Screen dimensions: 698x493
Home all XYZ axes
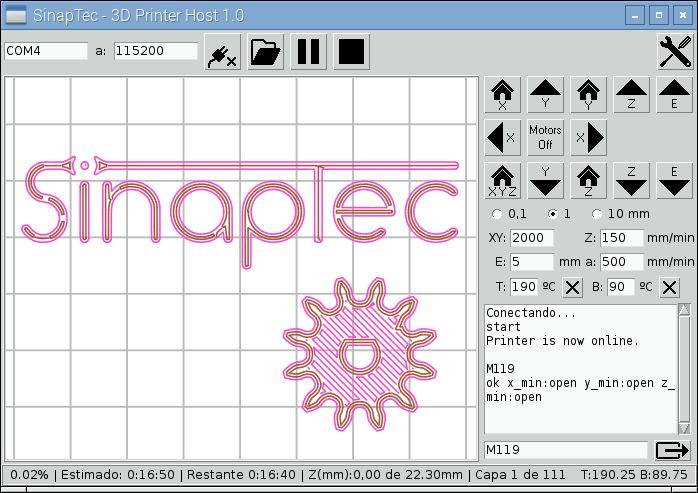coord(502,180)
